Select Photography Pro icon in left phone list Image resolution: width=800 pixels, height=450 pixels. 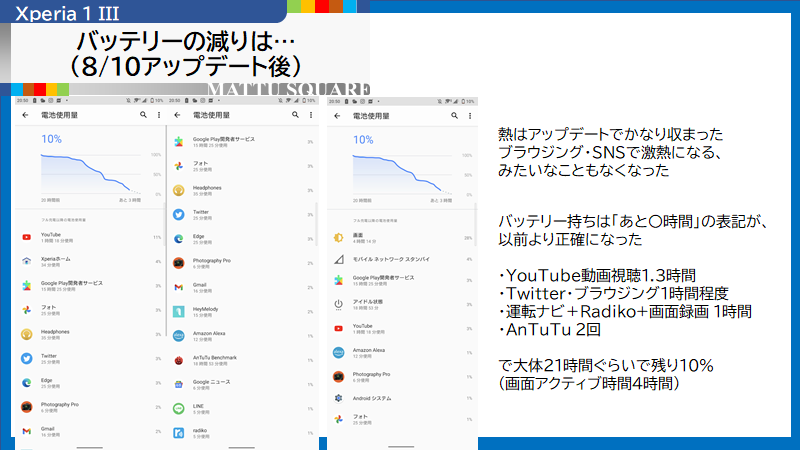[27, 407]
